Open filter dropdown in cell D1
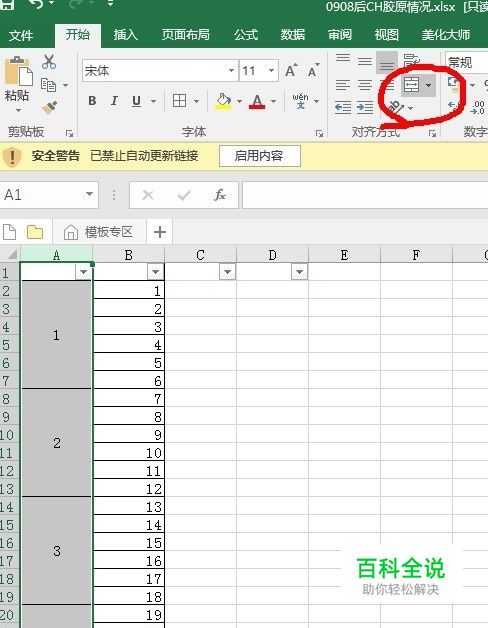 299,272
